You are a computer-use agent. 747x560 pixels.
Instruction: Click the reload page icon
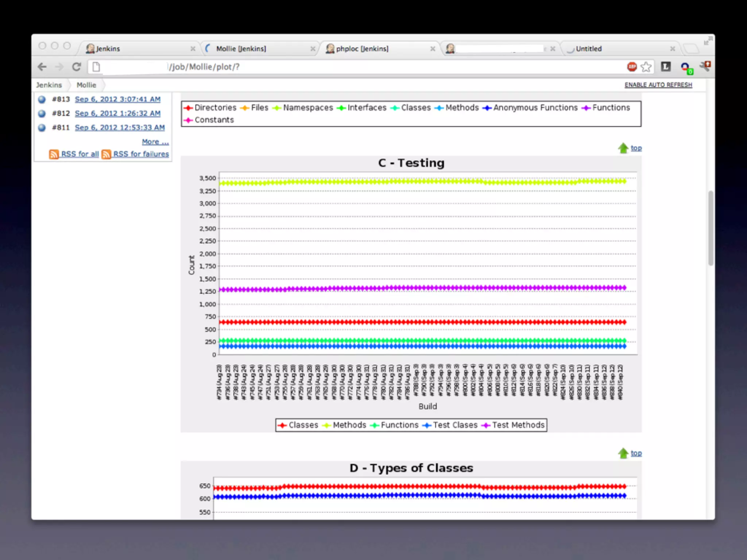76,67
